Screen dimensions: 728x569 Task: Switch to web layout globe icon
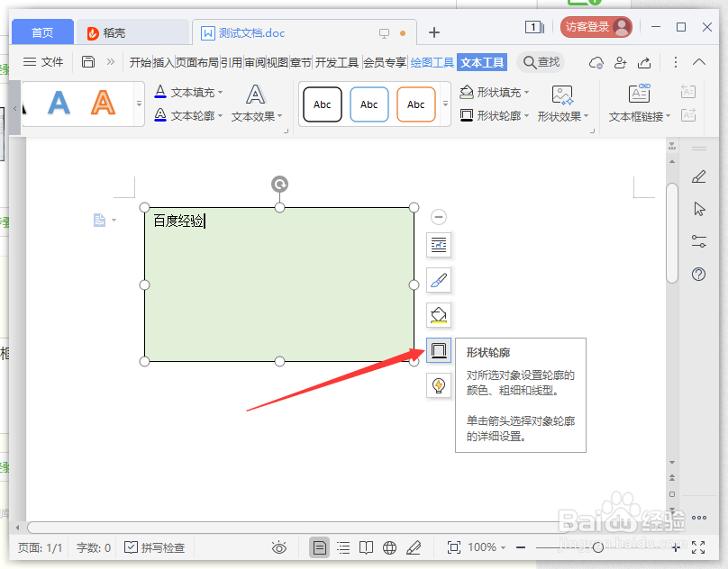click(389, 547)
